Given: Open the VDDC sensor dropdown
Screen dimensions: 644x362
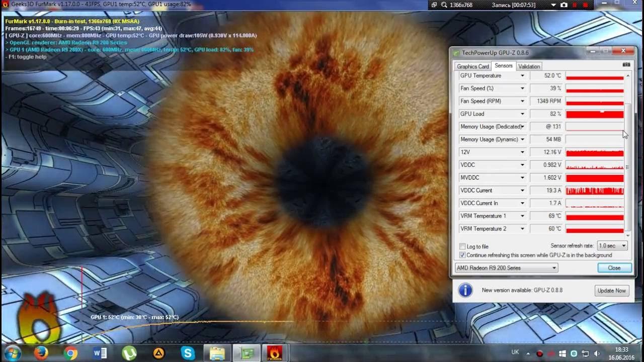Looking at the screenshot, I should click(522, 164).
